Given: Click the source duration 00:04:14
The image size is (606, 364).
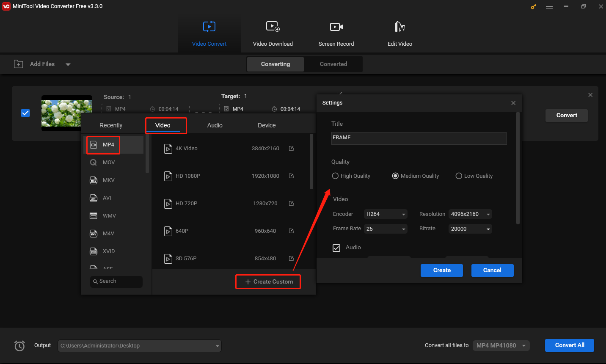Looking at the screenshot, I should [x=168, y=109].
